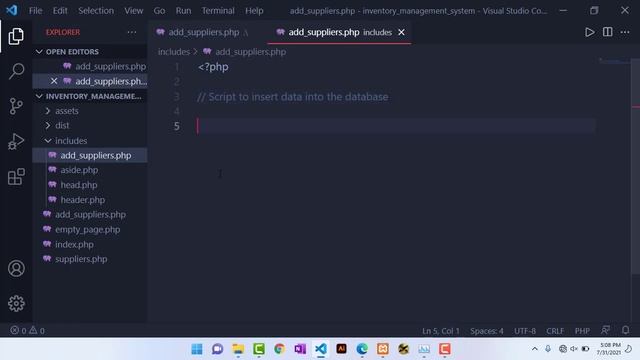Place cursor on the <?php line
The height and width of the screenshot is (360, 640).
213,67
